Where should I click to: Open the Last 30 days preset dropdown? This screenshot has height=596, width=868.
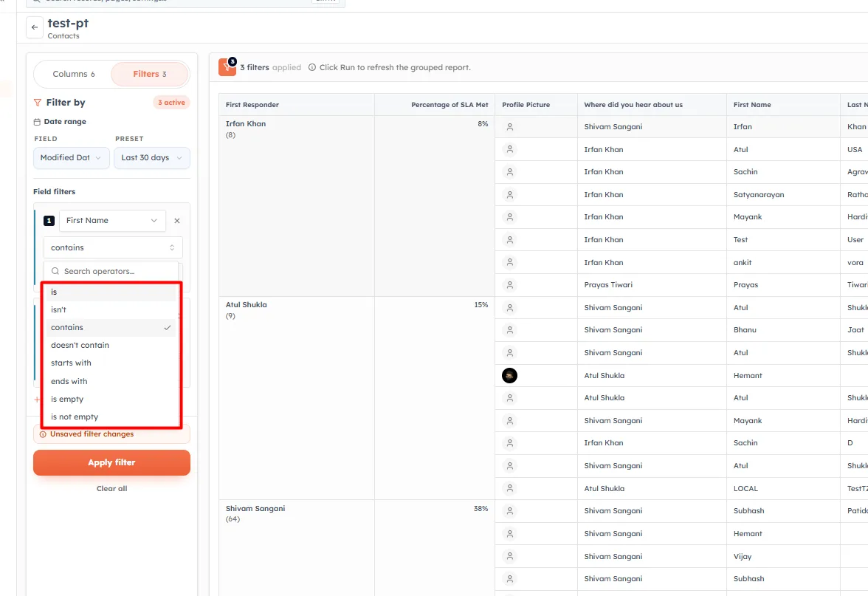click(152, 158)
